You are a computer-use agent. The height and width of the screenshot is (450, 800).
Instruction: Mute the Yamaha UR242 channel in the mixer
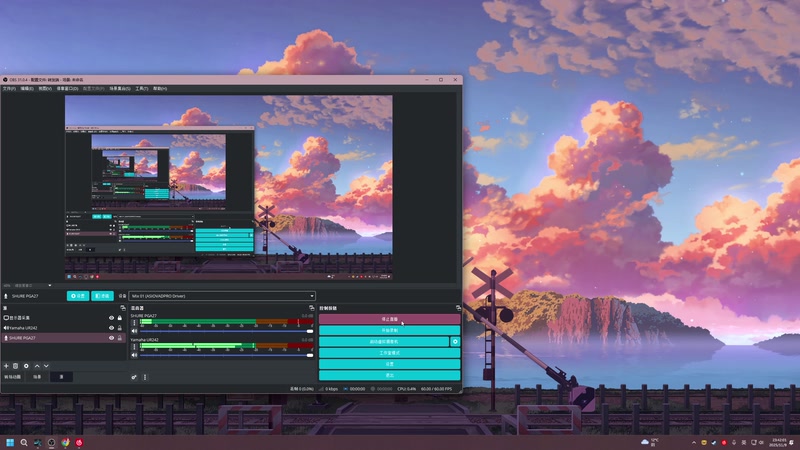click(135, 355)
